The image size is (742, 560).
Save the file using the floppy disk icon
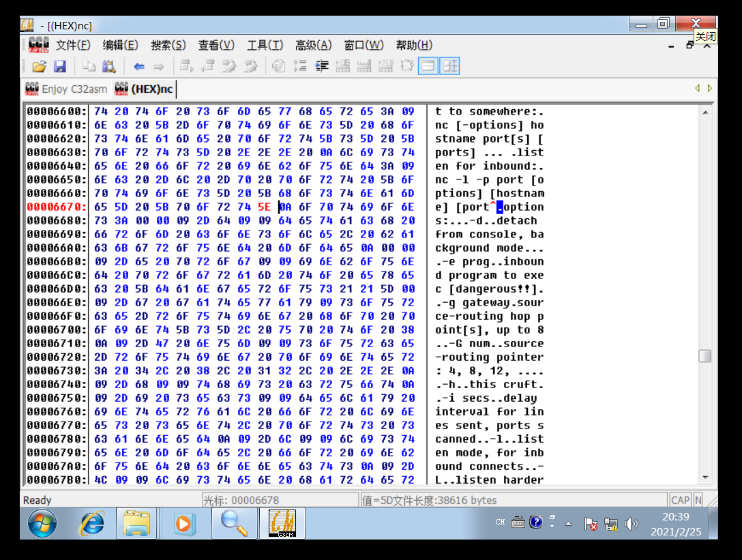(x=60, y=66)
